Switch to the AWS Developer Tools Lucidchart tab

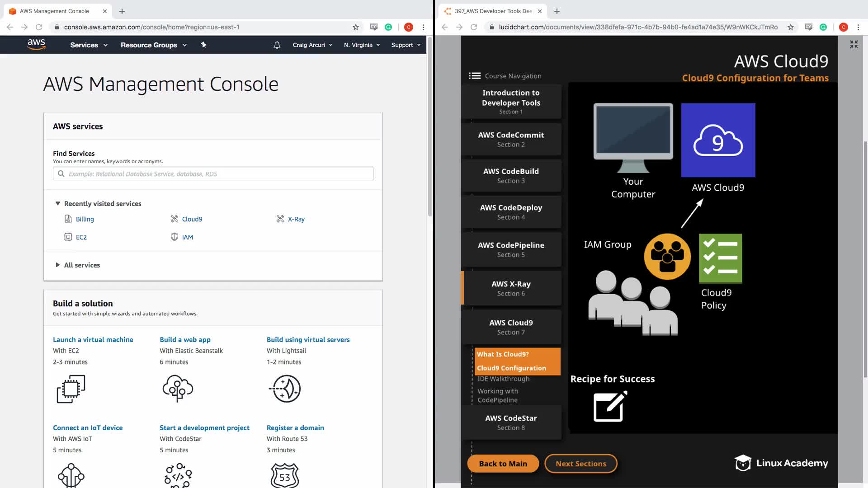(493, 11)
